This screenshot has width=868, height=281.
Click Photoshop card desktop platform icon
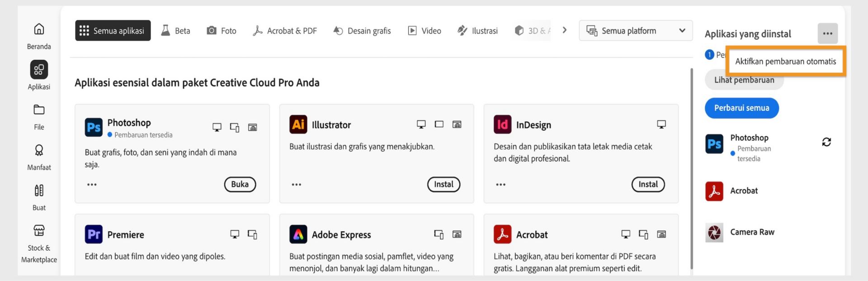[x=217, y=127]
